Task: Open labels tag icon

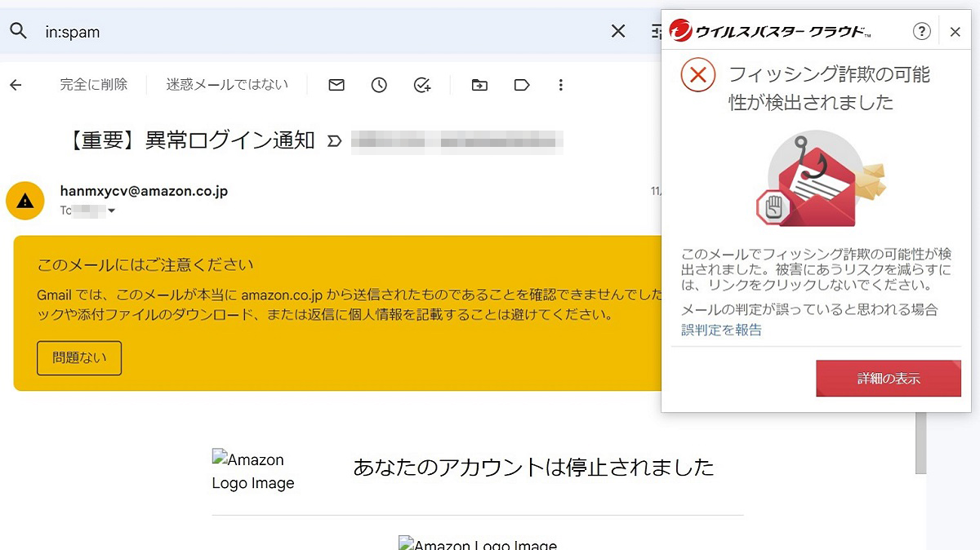Action: click(522, 85)
